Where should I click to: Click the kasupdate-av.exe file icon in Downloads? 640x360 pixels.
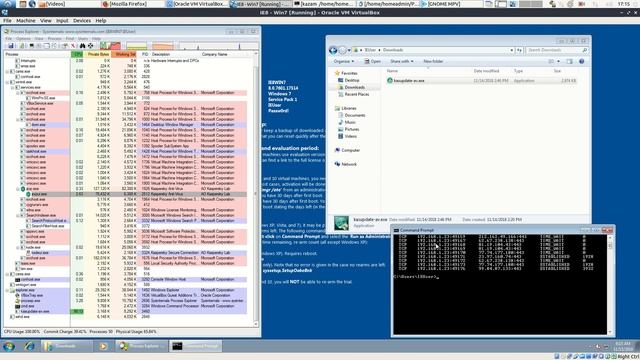click(390, 80)
